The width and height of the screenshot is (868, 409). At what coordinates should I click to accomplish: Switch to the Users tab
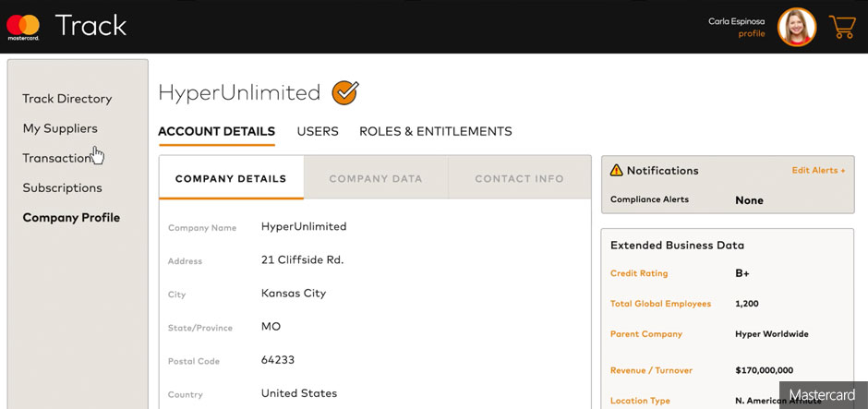[318, 131]
